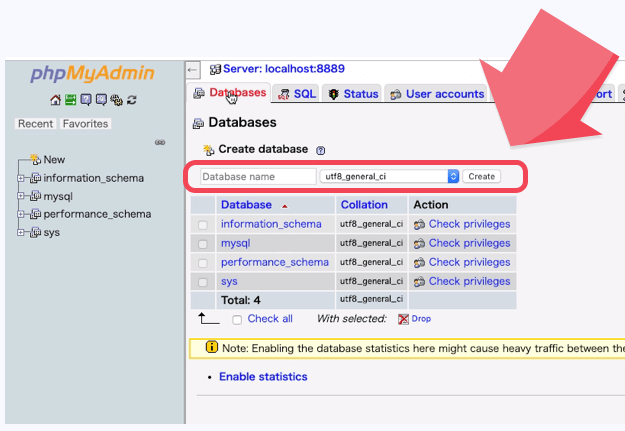Tick the sys row checkbox
The width and height of the screenshot is (625, 431).
(202, 282)
